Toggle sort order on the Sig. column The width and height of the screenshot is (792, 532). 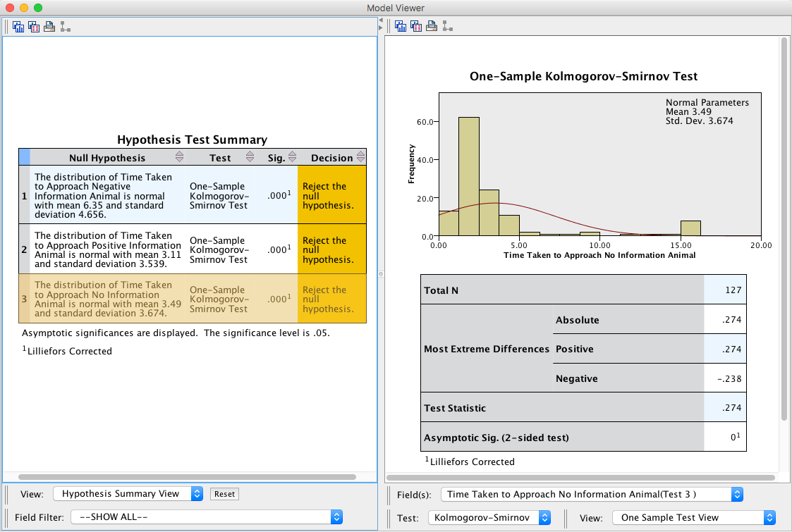293,157
